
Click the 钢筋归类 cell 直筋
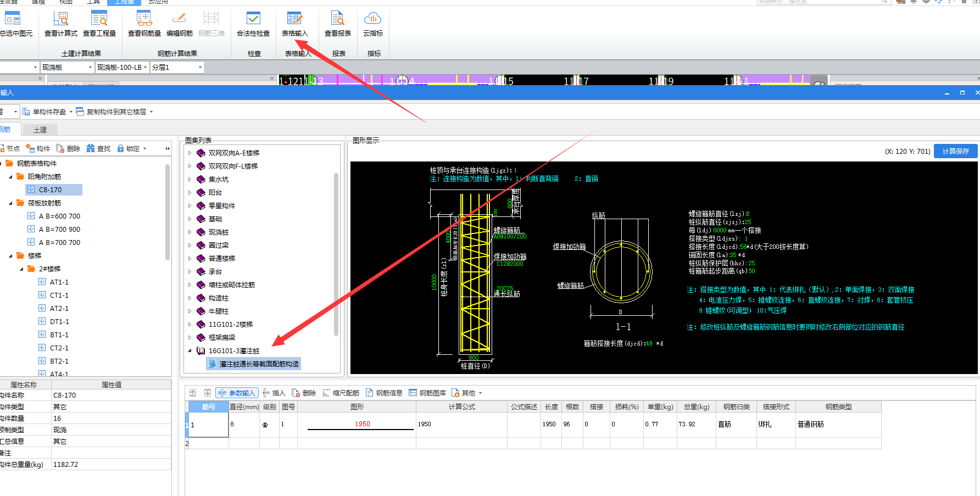tap(736, 425)
